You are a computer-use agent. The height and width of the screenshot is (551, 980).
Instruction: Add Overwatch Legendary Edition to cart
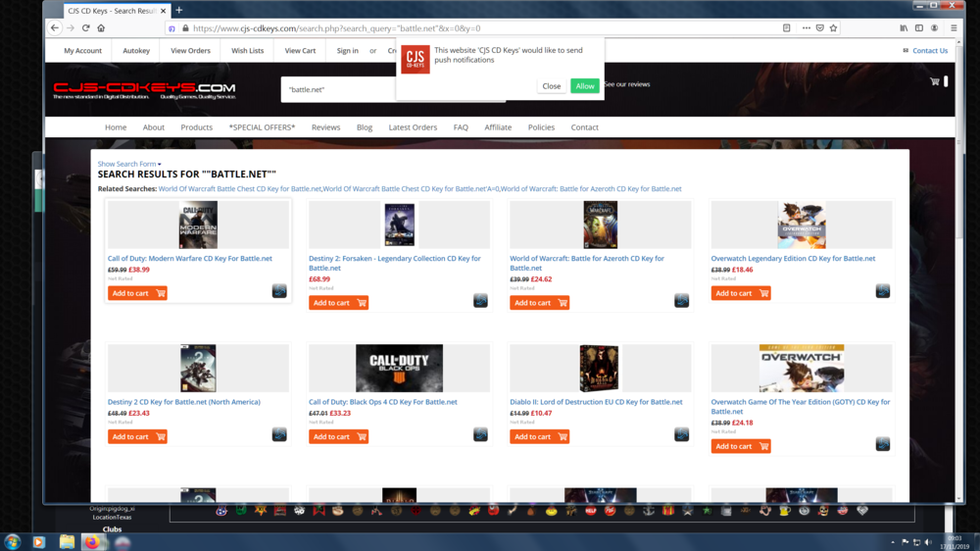tap(740, 293)
